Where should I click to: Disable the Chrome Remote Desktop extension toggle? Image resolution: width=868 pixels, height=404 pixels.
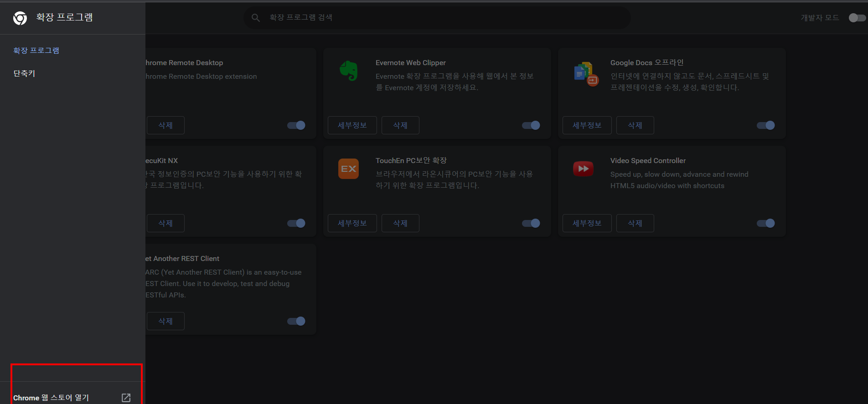pos(296,125)
